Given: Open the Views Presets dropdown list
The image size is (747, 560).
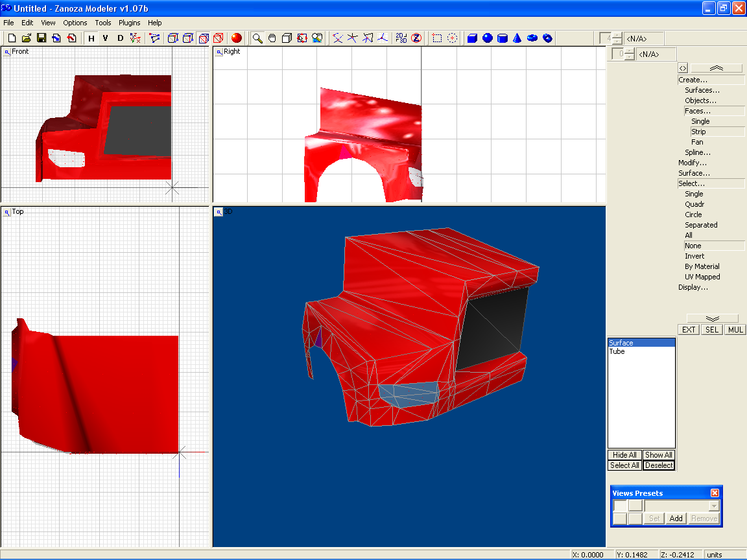Looking at the screenshot, I should [714, 506].
